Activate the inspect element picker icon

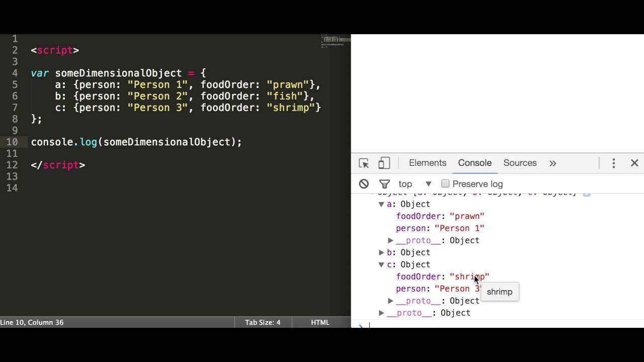pos(364,163)
